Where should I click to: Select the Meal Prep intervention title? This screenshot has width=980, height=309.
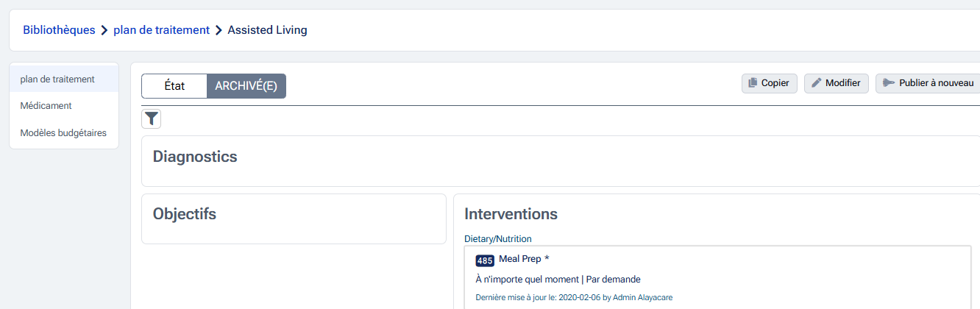(x=520, y=259)
